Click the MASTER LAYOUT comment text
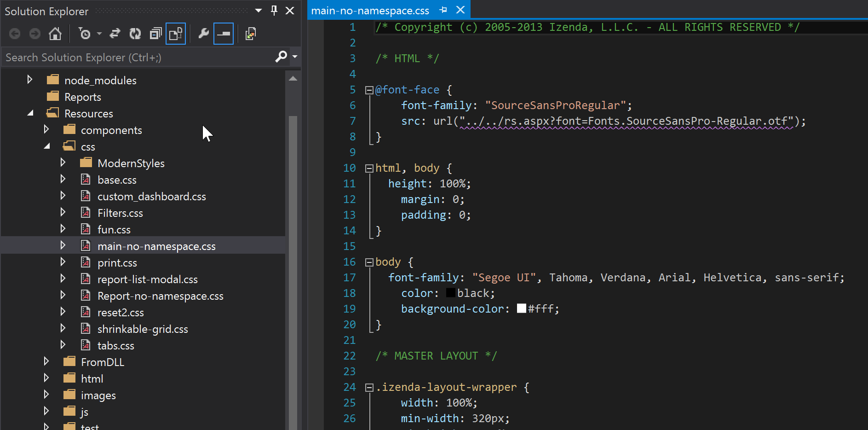 pos(436,356)
